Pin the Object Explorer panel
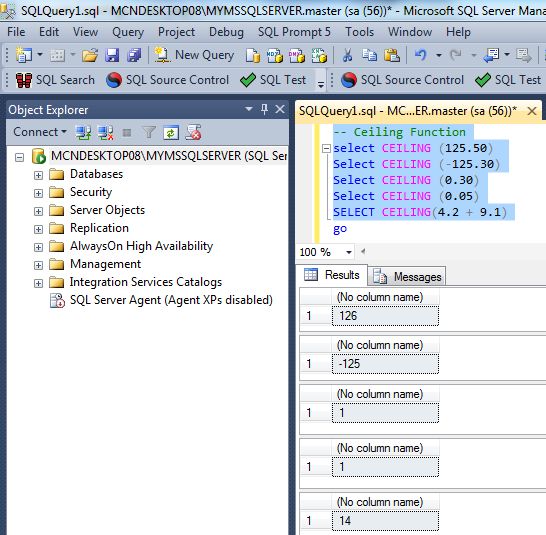 264,109
